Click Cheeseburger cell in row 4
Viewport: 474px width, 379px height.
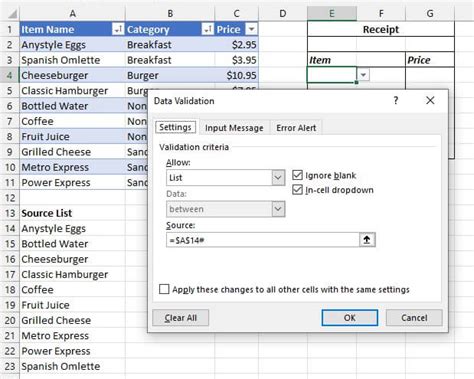tap(72, 75)
